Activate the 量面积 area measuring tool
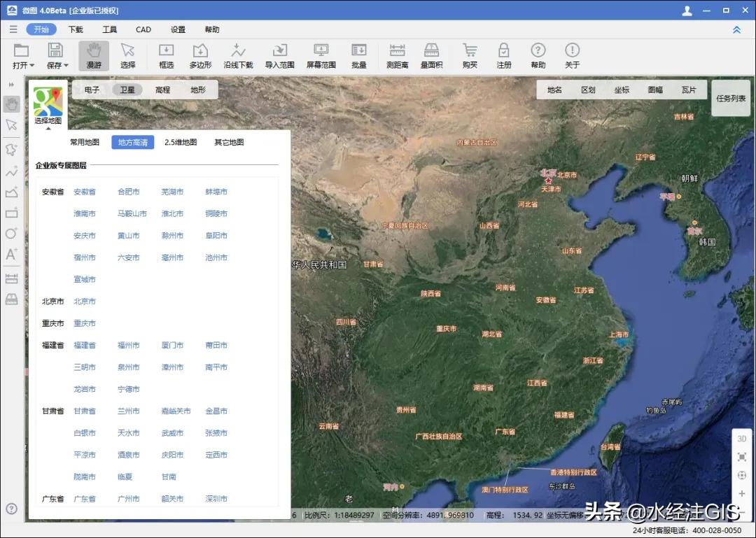Image resolution: width=756 pixels, height=538 pixels. tap(431, 55)
